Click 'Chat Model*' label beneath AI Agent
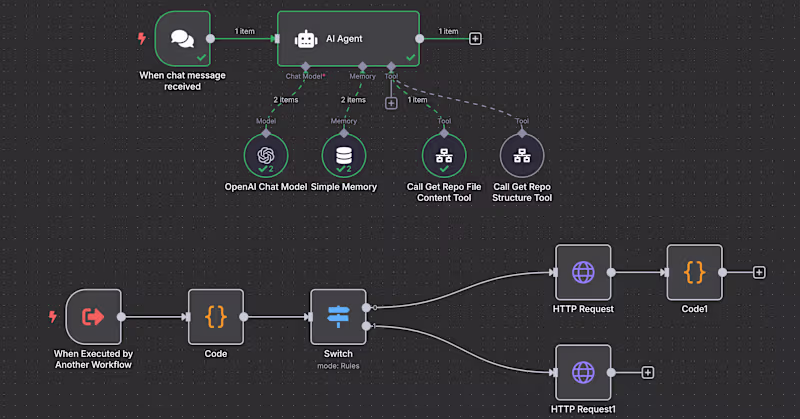The width and height of the screenshot is (800, 419). [305, 76]
